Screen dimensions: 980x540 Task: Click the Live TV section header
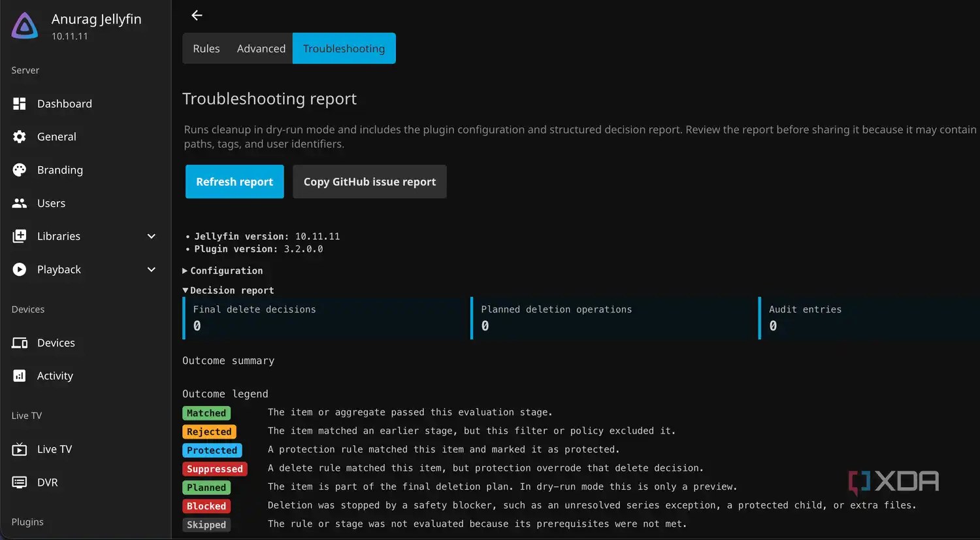click(27, 415)
